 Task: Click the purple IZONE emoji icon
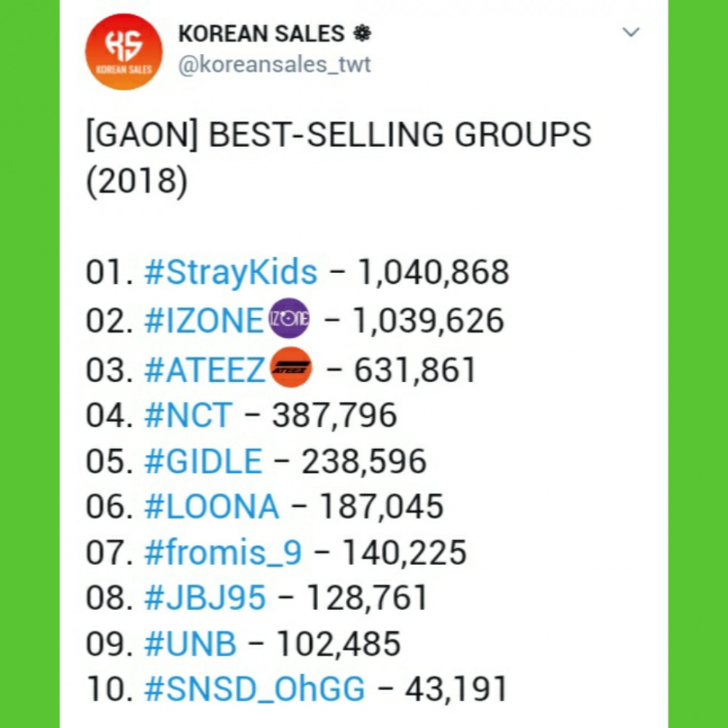(289, 321)
